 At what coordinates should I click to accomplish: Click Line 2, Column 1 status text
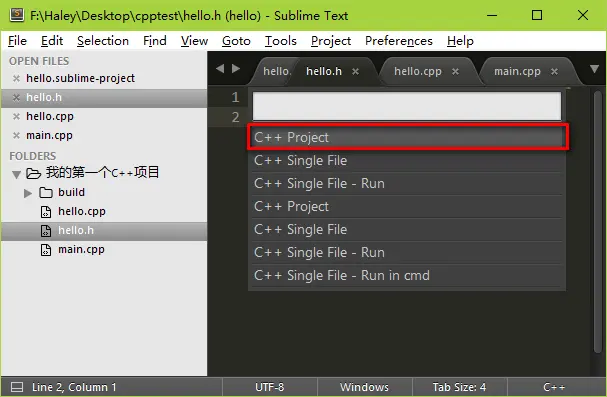pyautogui.click(x=74, y=387)
